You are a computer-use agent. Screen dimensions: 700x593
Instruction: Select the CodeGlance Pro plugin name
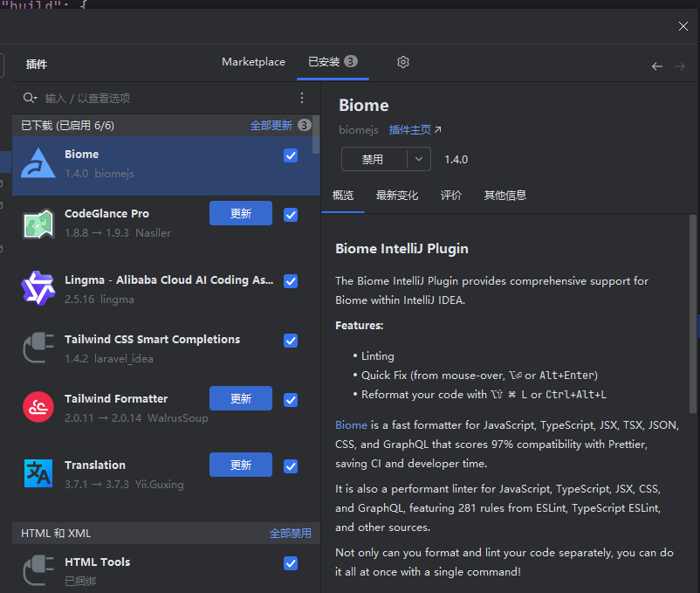coord(106,213)
